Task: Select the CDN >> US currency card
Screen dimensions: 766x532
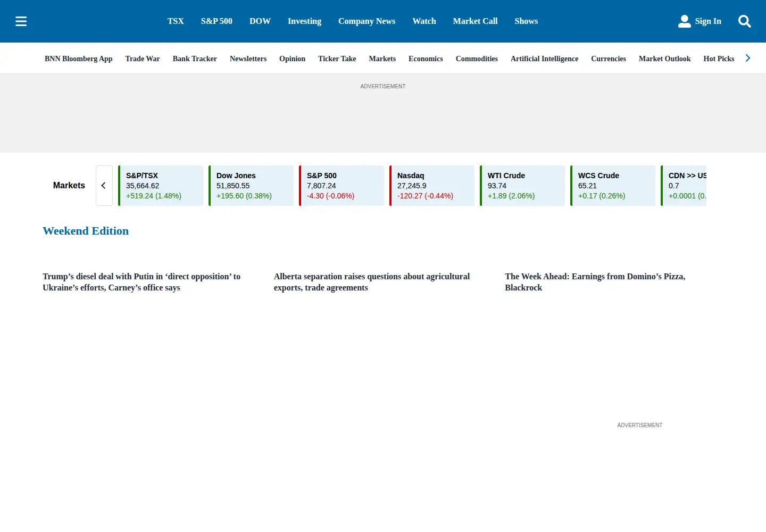Action: (684, 186)
